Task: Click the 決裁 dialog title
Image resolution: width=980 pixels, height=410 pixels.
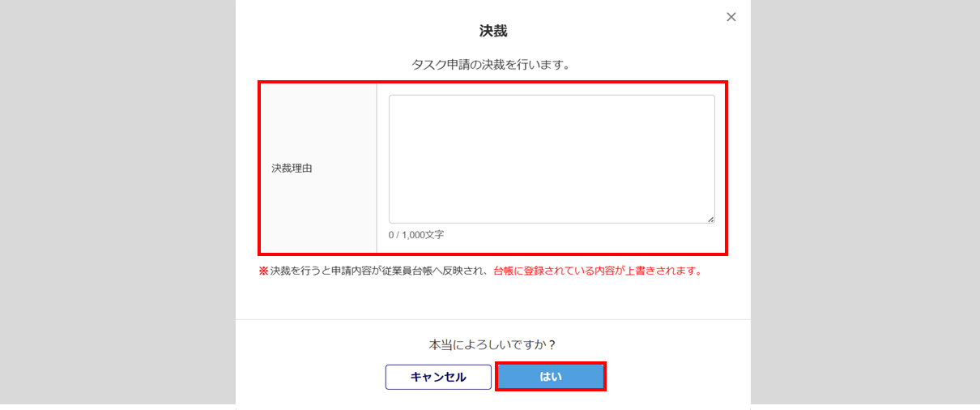Action: [x=493, y=32]
